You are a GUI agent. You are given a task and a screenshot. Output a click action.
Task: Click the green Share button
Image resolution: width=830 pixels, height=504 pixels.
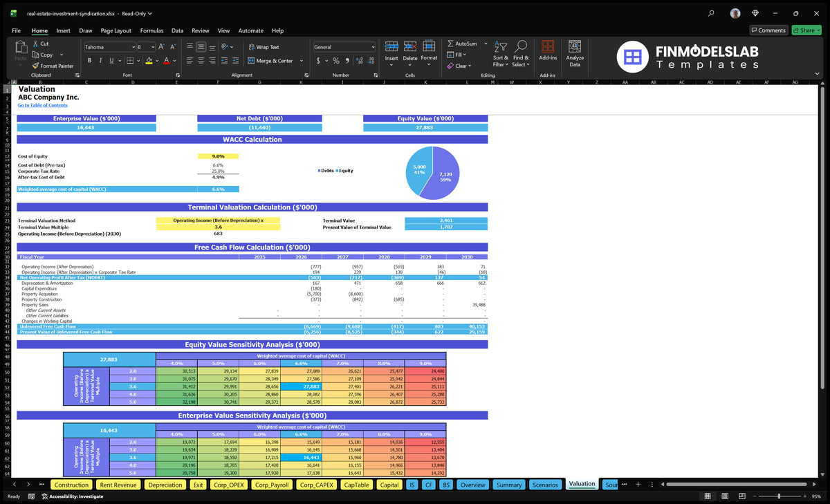tap(806, 30)
